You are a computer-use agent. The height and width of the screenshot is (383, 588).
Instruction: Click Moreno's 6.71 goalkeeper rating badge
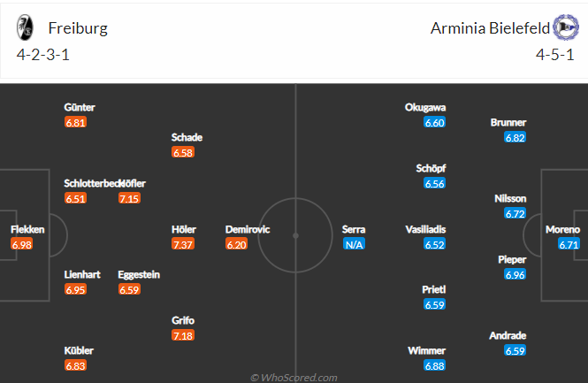[x=569, y=245]
